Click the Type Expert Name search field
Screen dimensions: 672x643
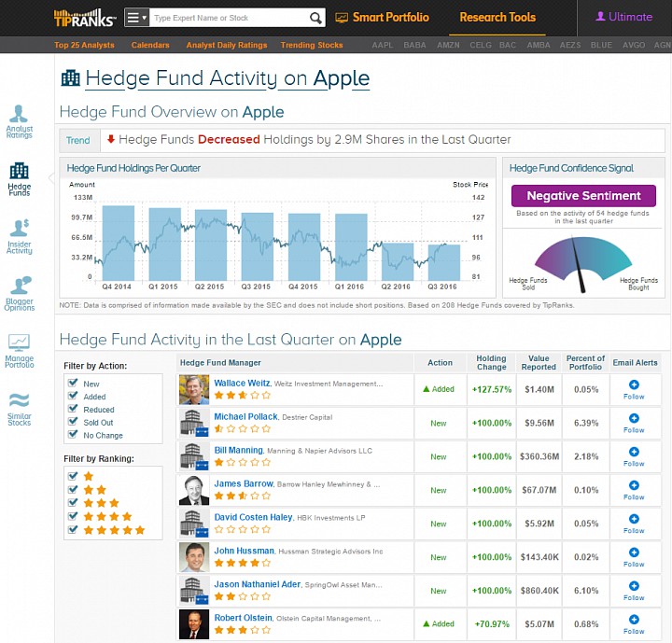[x=230, y=18]
